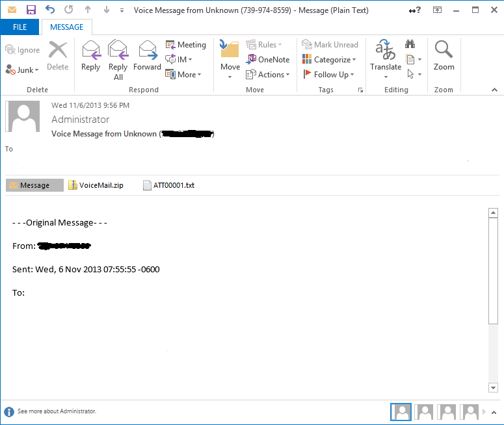This screenshot has height=425, width=504.
Task: Reply to the sender
Action: click(91, 56)
